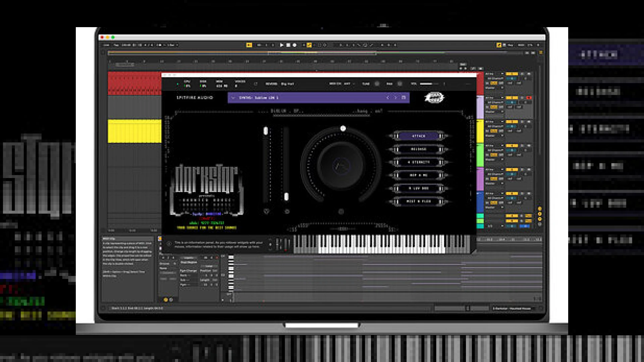This screenshot has width=644, height=362.
Task: Click the icon below the right vertical slider
Action: point(287,212)
